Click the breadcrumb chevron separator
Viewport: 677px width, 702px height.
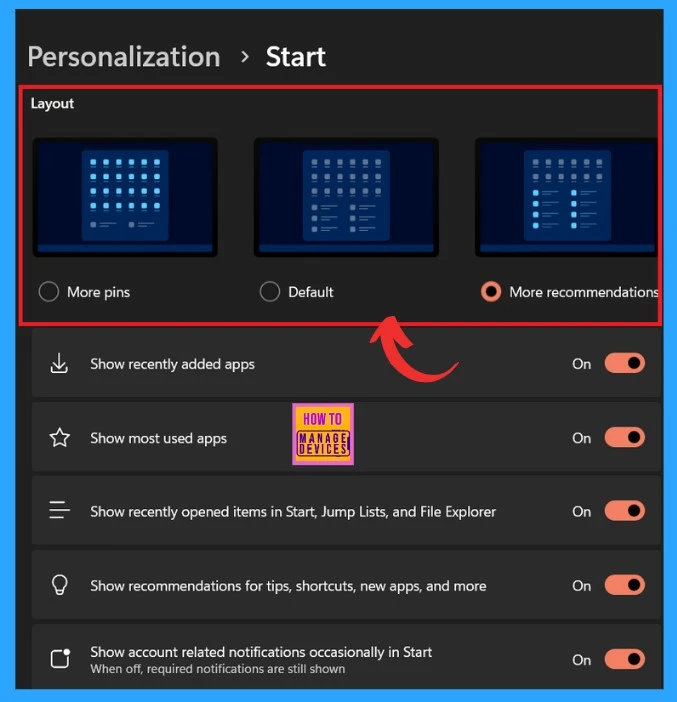coord(244,57)
